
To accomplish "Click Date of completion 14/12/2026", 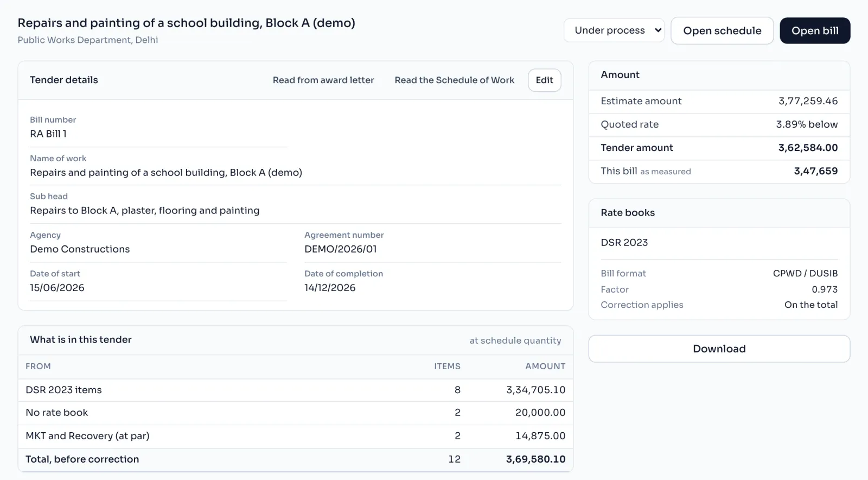I will [330, 288].
